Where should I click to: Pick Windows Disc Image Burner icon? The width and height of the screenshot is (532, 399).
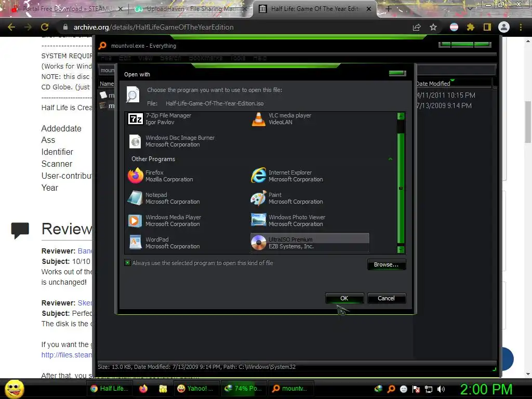click(136, 141)
